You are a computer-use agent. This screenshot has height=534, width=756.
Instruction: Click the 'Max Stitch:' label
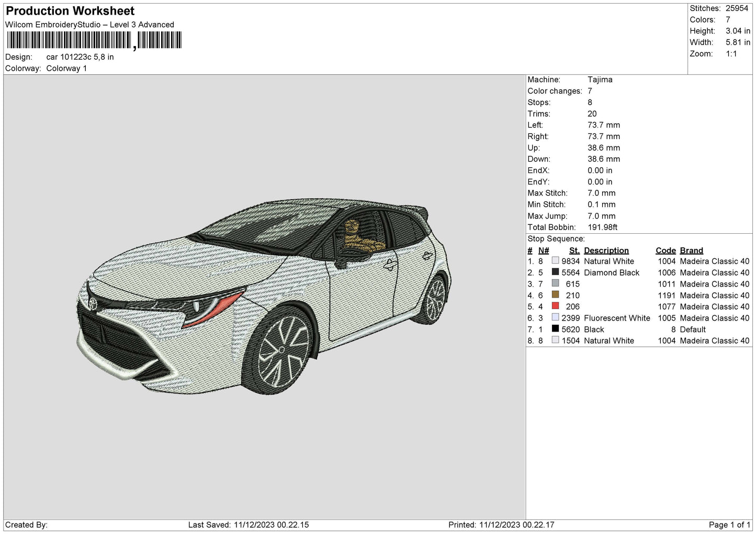(547, 193)
